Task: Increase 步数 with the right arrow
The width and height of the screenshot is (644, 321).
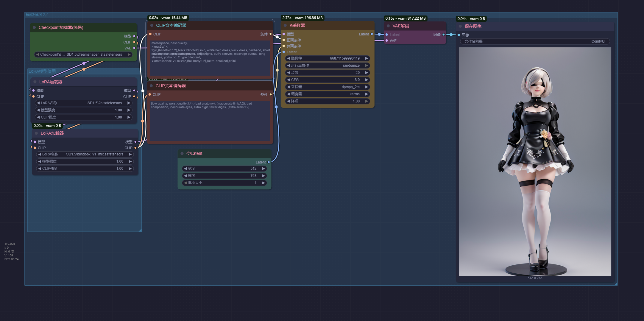Action: (x=367, y=73)
